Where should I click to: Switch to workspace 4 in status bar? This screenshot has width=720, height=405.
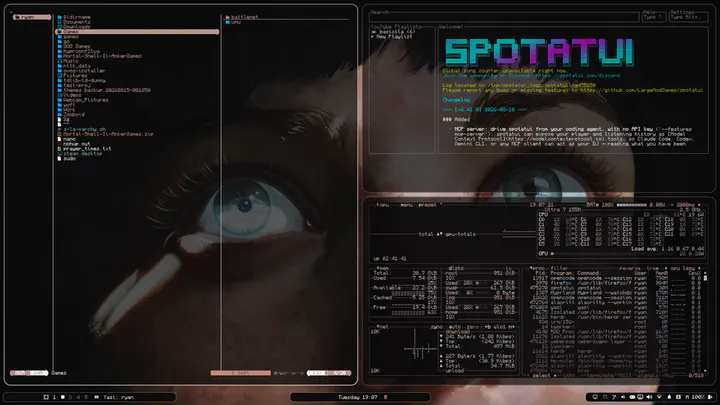point(78,397)
